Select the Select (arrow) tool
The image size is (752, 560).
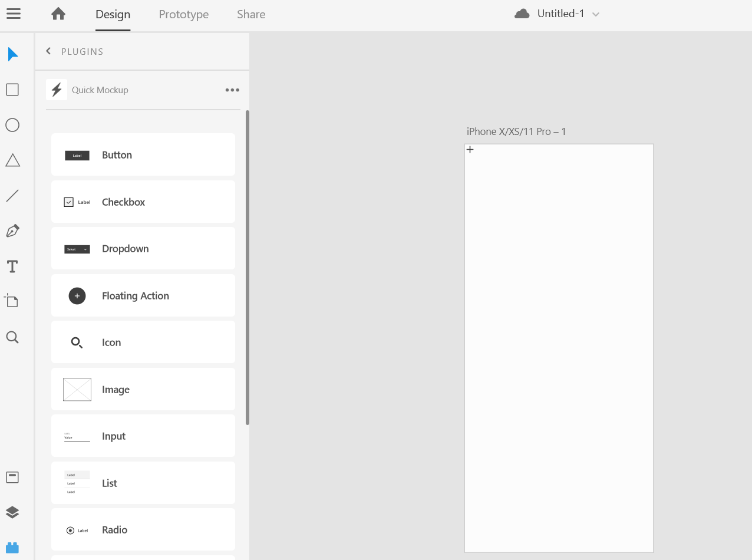pos(12,54)
